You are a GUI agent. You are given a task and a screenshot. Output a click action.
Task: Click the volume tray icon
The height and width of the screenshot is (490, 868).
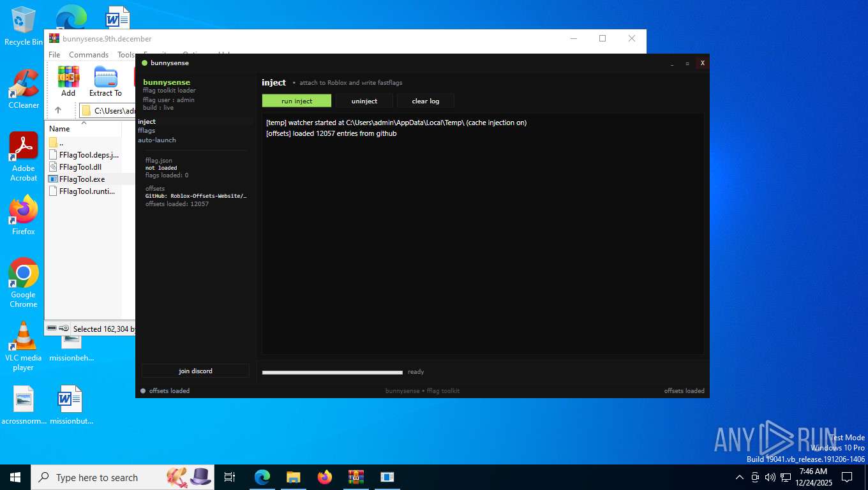pyautogui.click(x=770, y=477)
